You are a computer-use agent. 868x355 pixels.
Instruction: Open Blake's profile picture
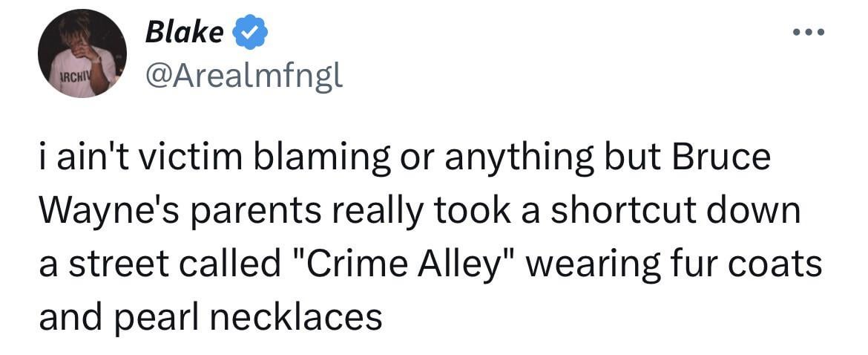pyautogui.click(x=82, y=55)
